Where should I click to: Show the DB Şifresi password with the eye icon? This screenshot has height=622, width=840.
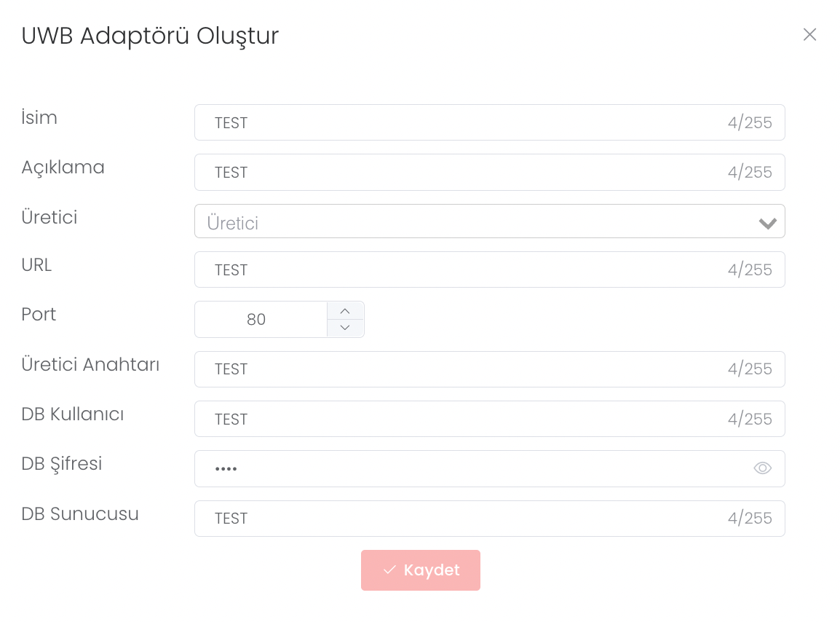[762, 468]
